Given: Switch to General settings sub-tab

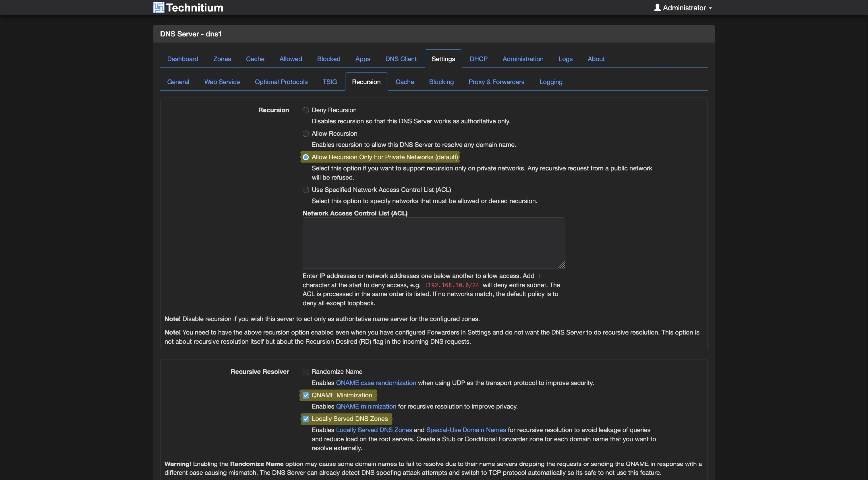Looking at the screenshot, I should tap(178, 82).
